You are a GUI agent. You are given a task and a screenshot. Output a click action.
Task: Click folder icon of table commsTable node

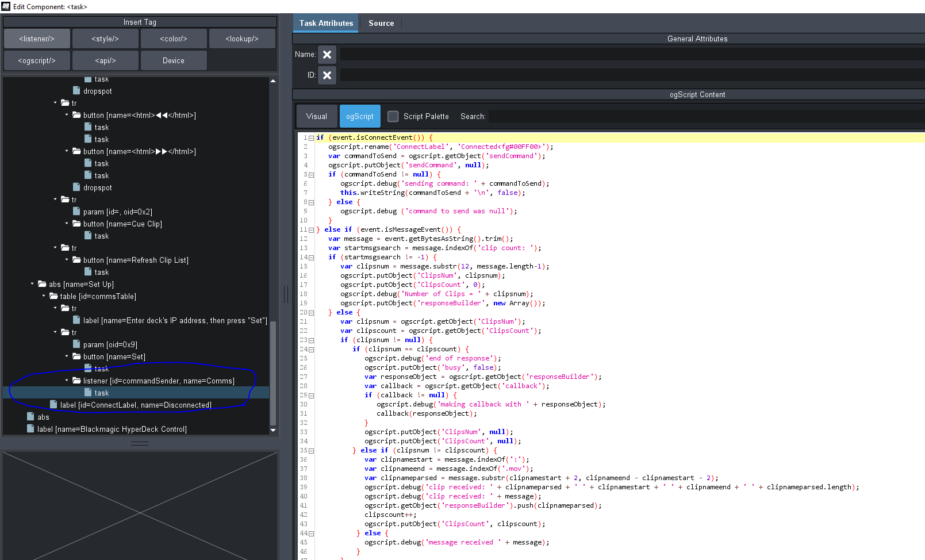[53, 296]
